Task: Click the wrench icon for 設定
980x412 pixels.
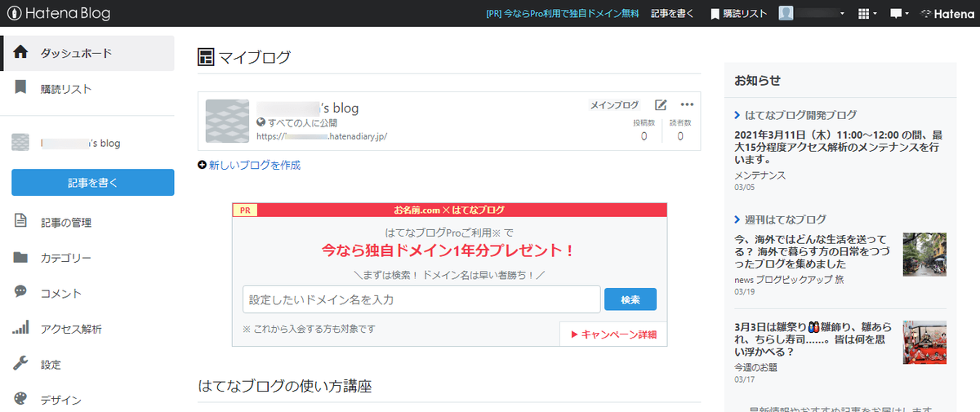Action: (x=21, y=364)
